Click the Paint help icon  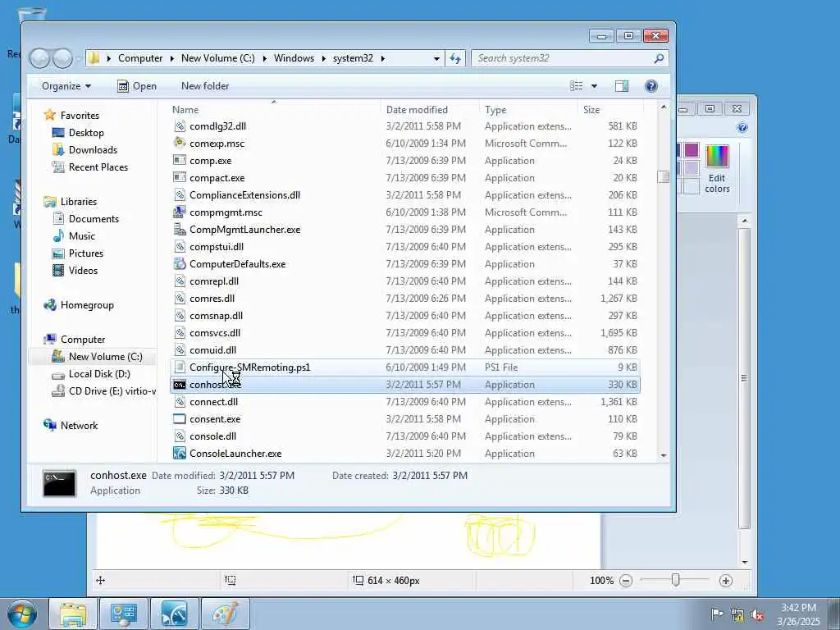coord(742,127)
